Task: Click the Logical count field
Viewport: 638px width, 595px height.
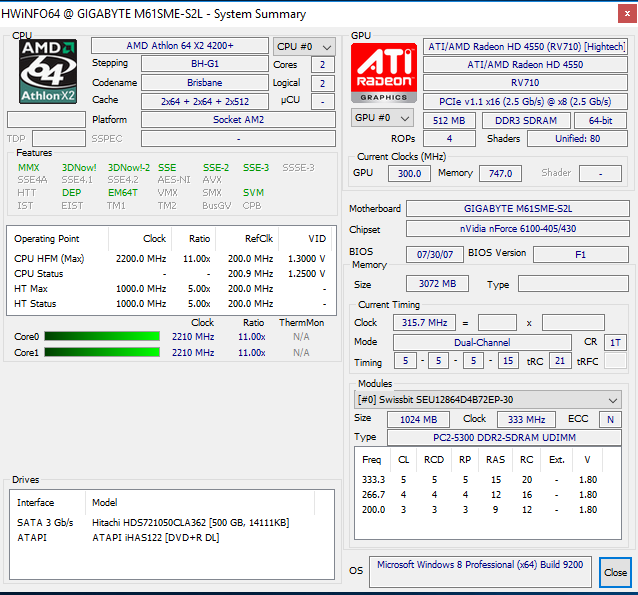Action: point(323,83)
